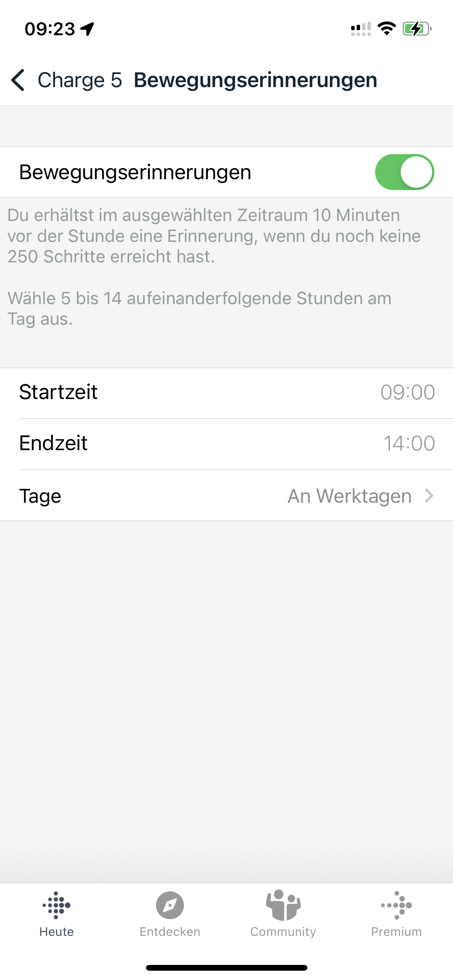Tap the location arrow status icon
The height and width of the screenshot is (980, 453).
[88, 29]
